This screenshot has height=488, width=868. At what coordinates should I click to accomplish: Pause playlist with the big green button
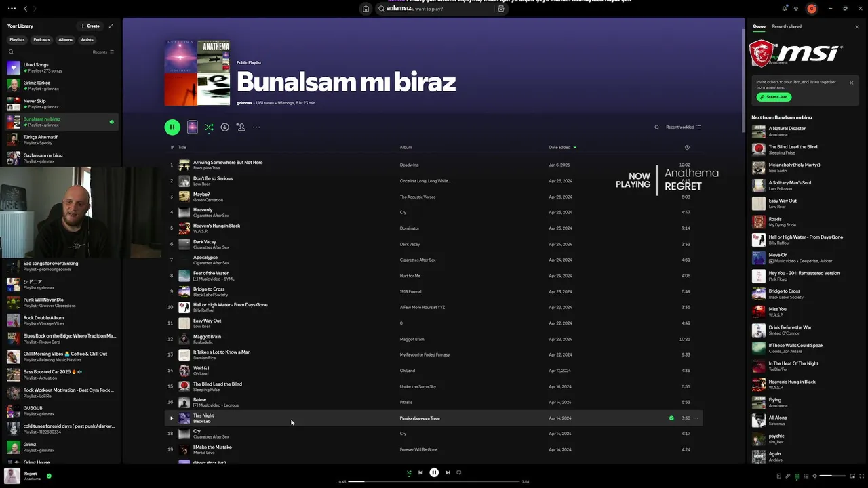click(x=172, y=127)
